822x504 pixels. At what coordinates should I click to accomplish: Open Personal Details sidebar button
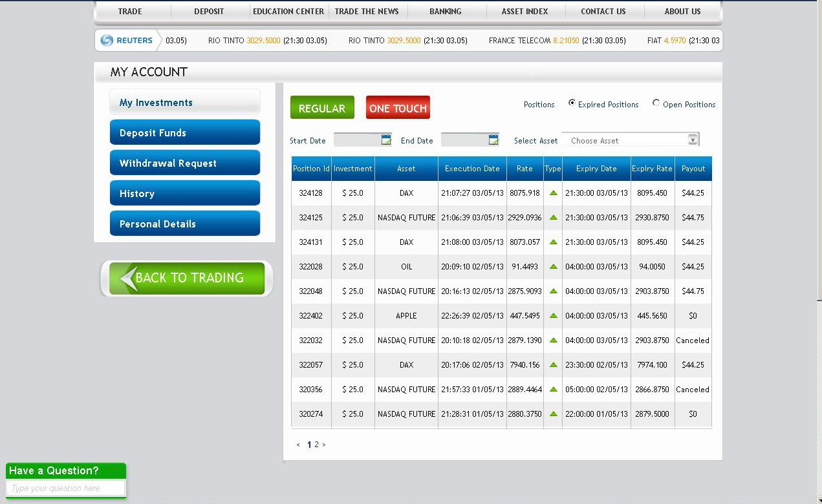click(185, 224)
